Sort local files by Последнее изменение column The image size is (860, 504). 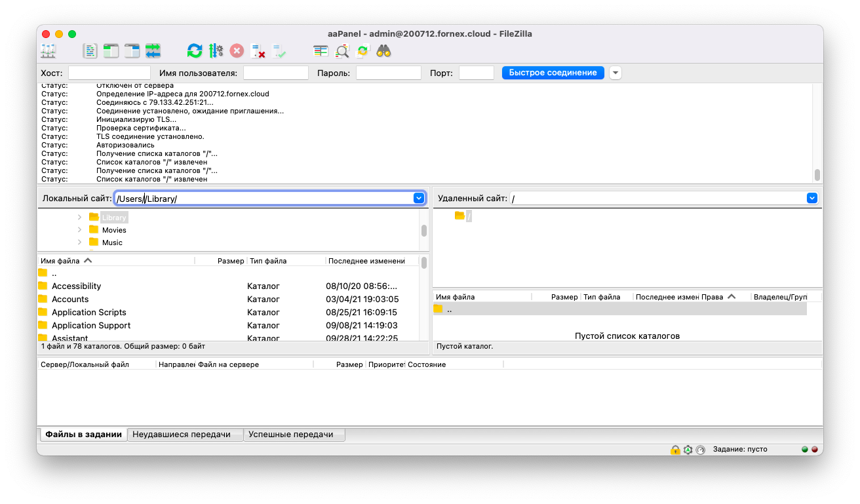pos(372,261)
